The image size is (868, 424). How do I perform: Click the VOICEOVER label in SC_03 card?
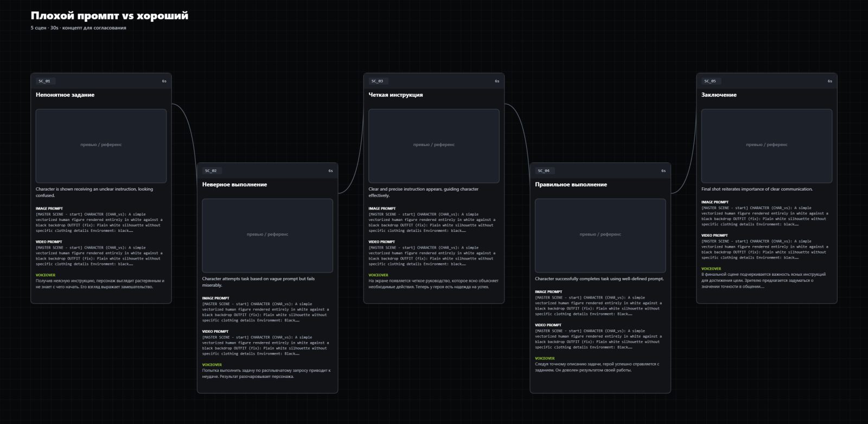click(378, 275)
